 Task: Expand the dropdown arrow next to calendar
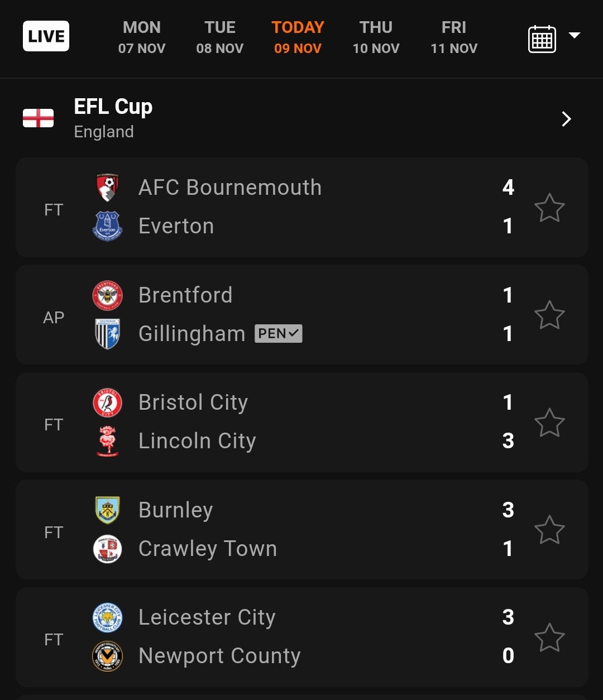574,36
